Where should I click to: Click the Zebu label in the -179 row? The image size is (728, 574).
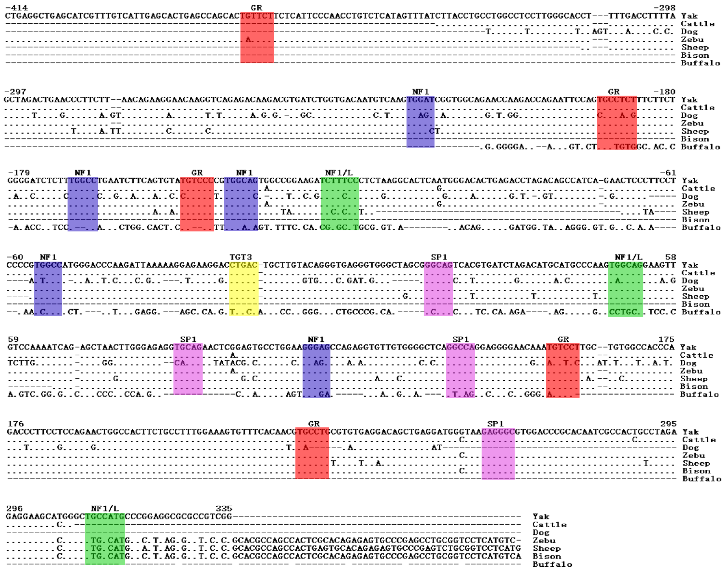693,204
